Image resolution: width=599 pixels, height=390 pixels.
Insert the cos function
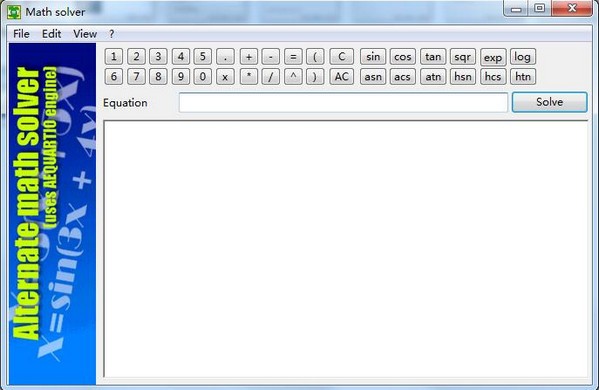[x=403, y=57]
